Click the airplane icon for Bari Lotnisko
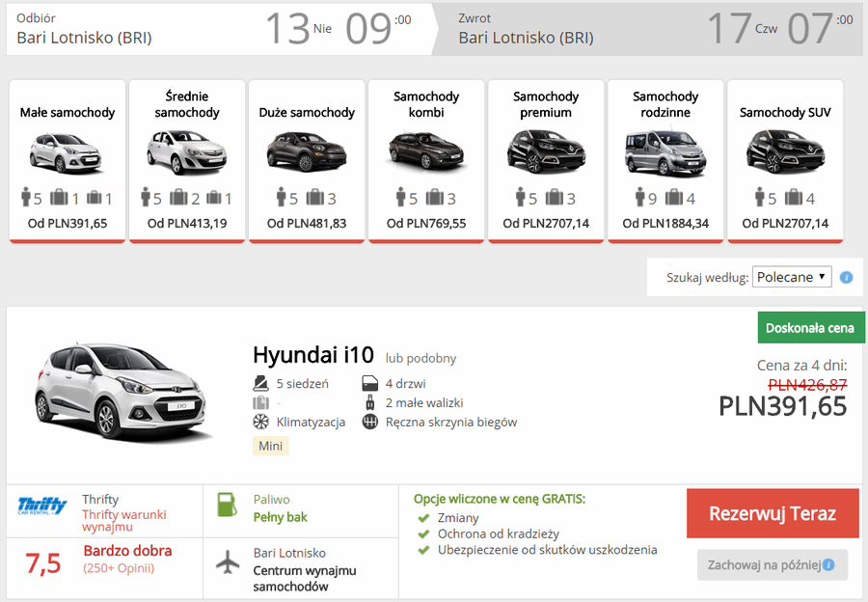 pyautogui.click(x=228, y=563)
